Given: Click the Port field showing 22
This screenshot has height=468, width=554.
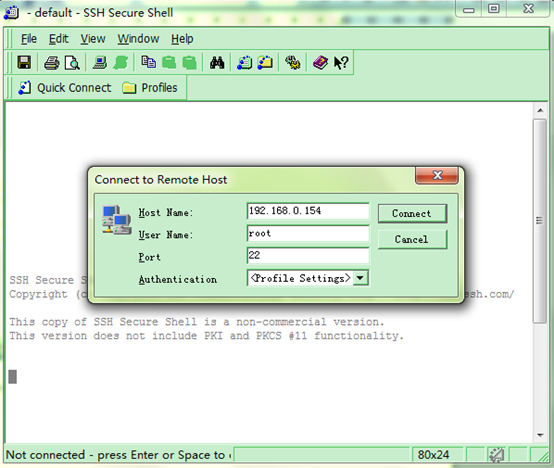Looking at the screenshot, I should click(x=308, y=255).
